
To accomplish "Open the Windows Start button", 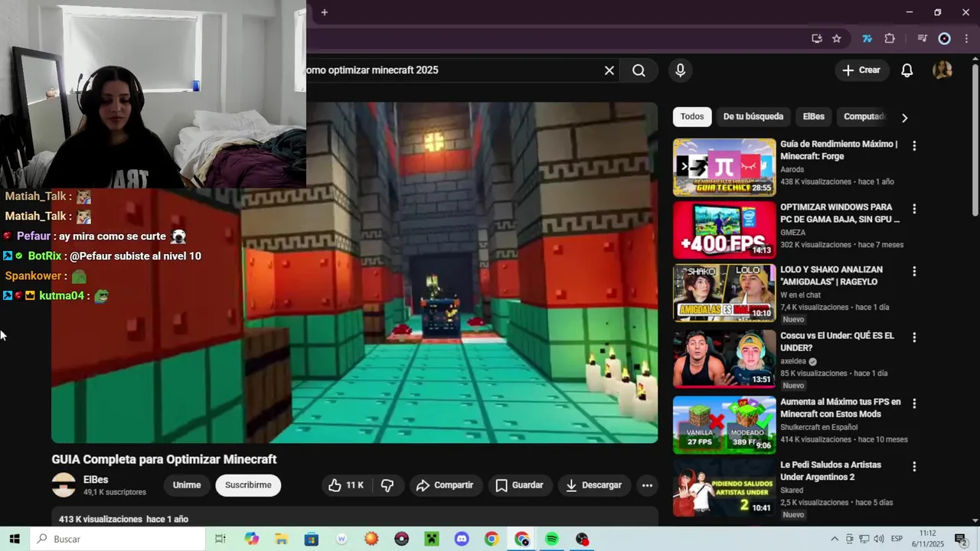I will (15, 539).
